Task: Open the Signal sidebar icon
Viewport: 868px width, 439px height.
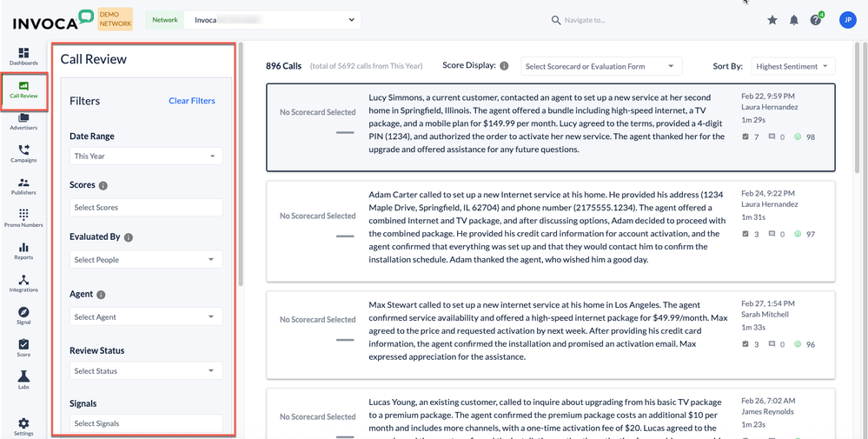Action: point(23,316)
